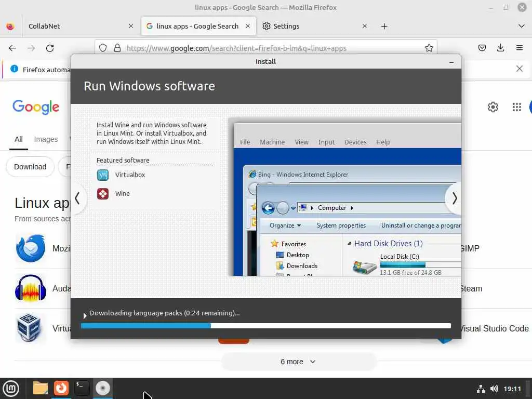Minimize the Install window

point(451,62)
